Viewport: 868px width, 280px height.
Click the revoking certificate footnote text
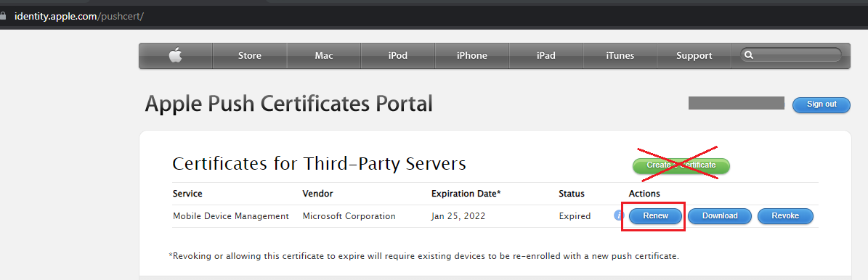(x=423, y=256)
